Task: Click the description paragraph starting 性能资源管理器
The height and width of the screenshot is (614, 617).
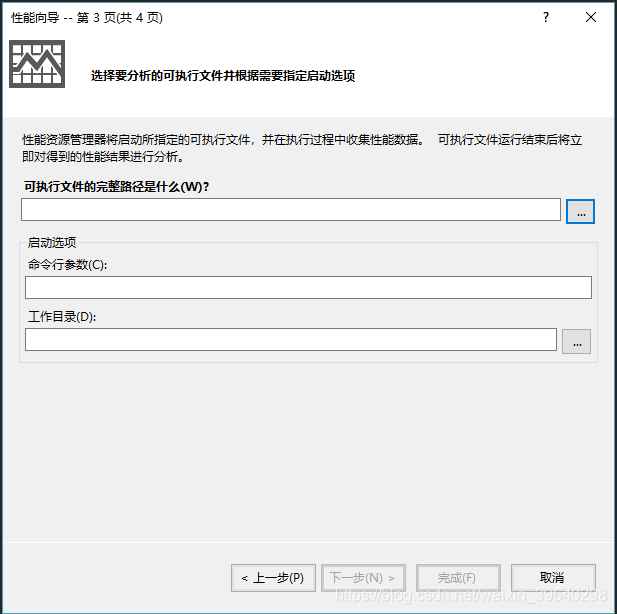Action: coord(302,148)
